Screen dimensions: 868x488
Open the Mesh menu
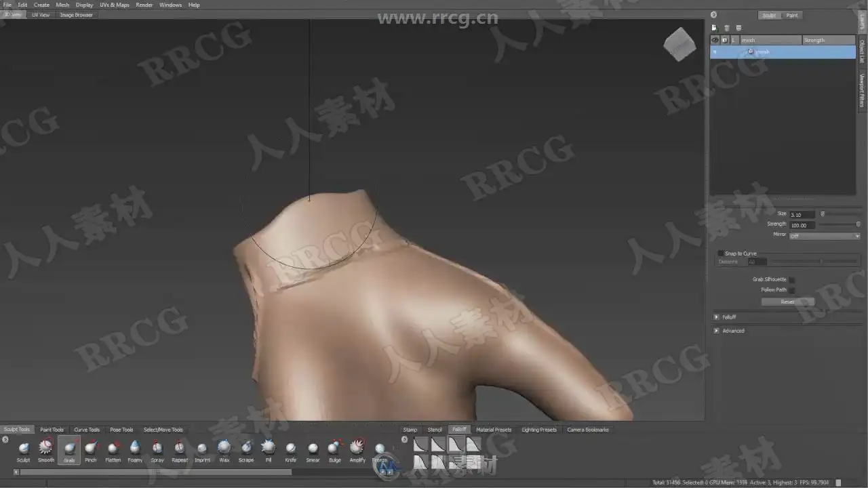click(62, 5)
